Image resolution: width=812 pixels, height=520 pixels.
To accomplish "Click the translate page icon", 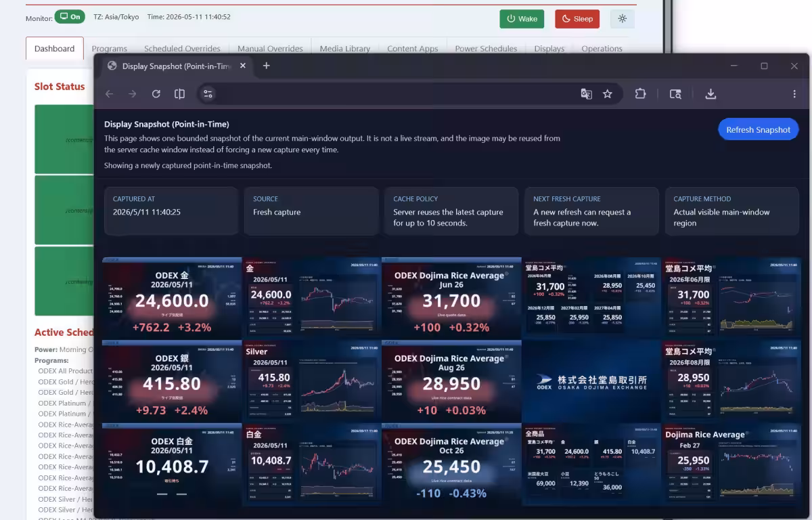I will tap(587, 94).
